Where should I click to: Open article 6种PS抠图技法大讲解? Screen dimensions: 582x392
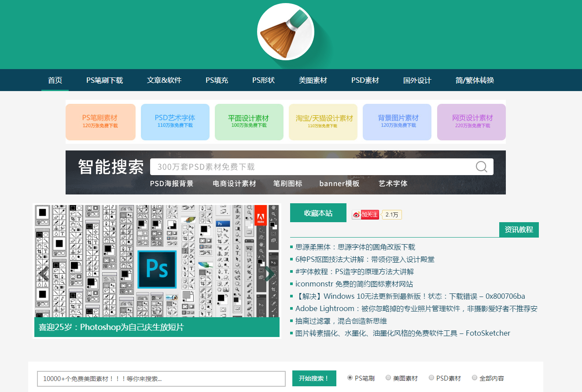pyautogui.click(x=365, y=260)
